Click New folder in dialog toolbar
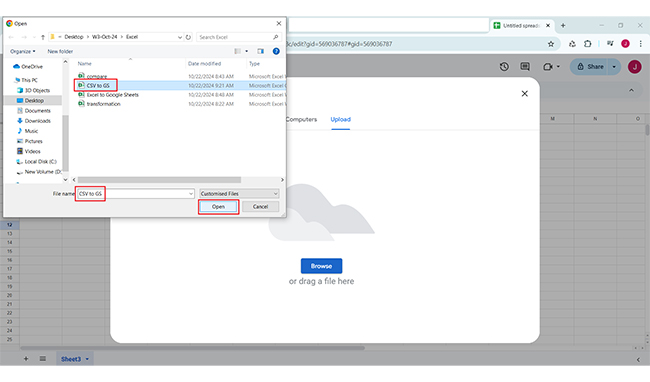Screen dimensions: 650x382 click(x=60, y=51)
